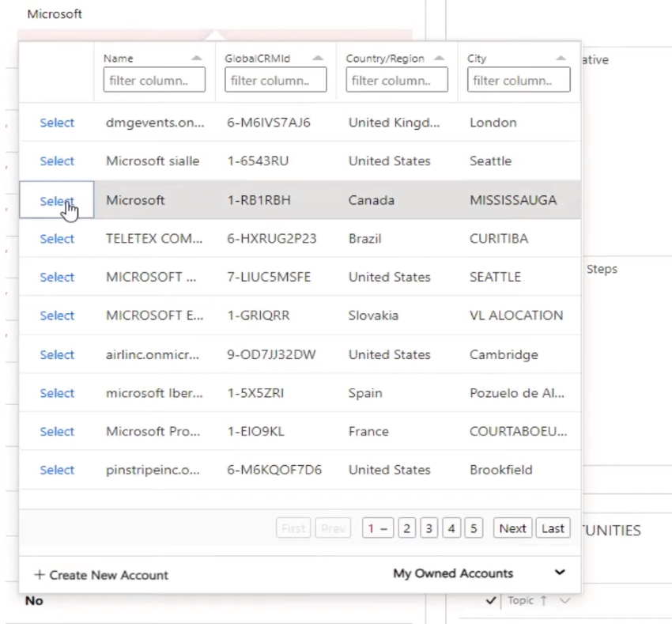
Task: Click the checkmark icon beside Topic
Action: [x=491, y=600]
